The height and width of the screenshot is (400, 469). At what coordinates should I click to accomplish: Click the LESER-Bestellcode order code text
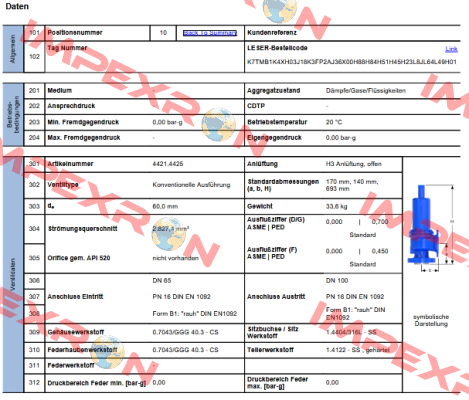pos(352,62)
